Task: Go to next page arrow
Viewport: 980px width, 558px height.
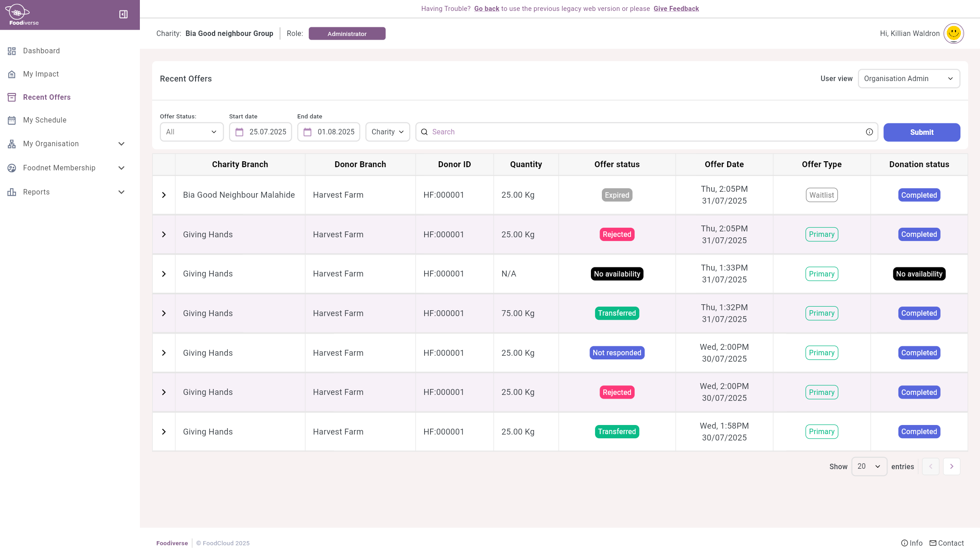Action: 951,466
